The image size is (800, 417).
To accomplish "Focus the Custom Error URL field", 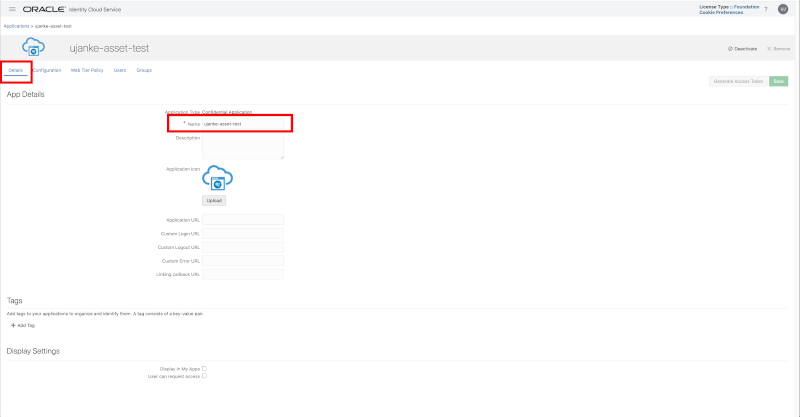I will [243, 261].
